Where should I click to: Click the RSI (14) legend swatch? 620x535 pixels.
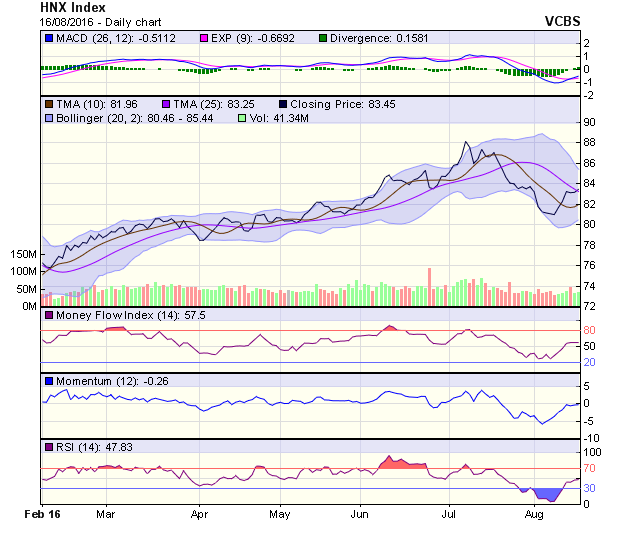(x=48, y=446)
